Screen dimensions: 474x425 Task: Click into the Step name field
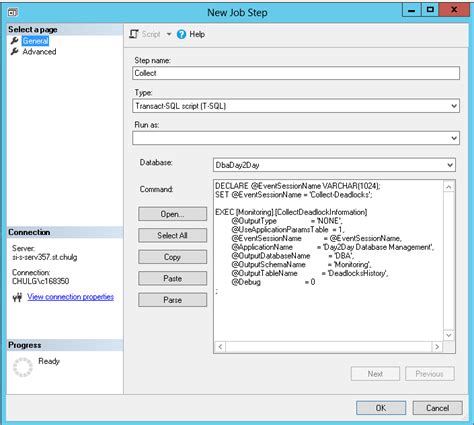pyautogui.click(x=296, y=73)
